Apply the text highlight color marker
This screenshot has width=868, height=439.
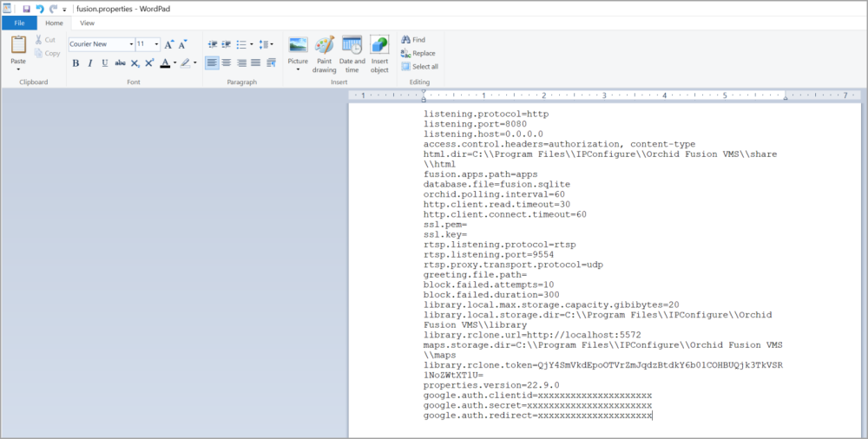point(185,63)
